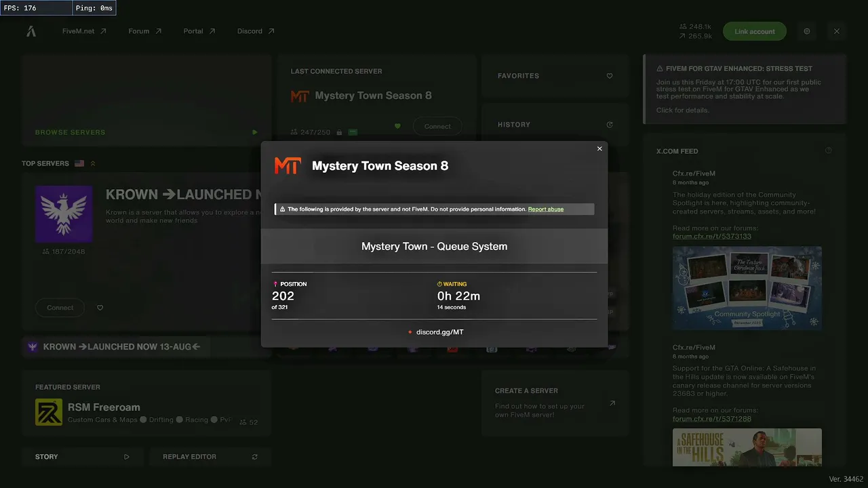The width and height of the screenshot is (868, 488).
Task: Click the heart icon on Favorites
Action: (610, 76)
